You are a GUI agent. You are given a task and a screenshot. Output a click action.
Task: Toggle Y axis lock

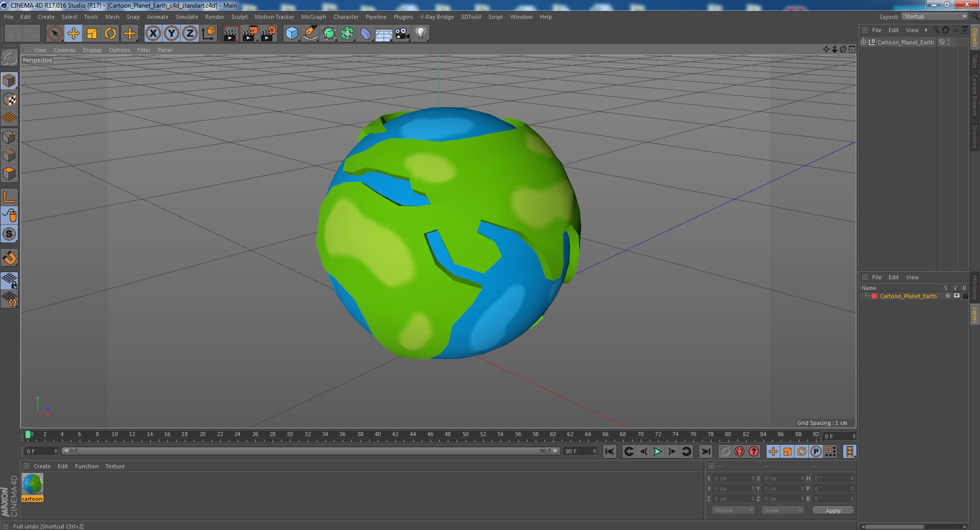coord(172,34)
